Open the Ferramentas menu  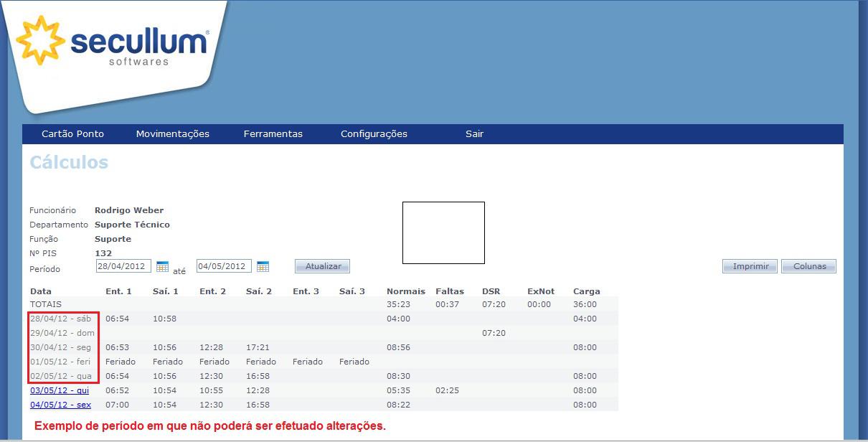point(273,133)
